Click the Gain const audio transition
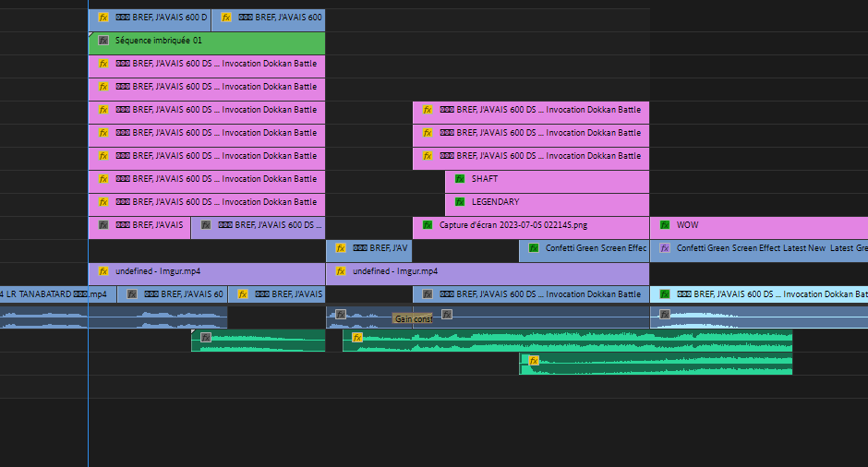The height and width of the screenshot is (467, 868). click(x=413, y=318)
